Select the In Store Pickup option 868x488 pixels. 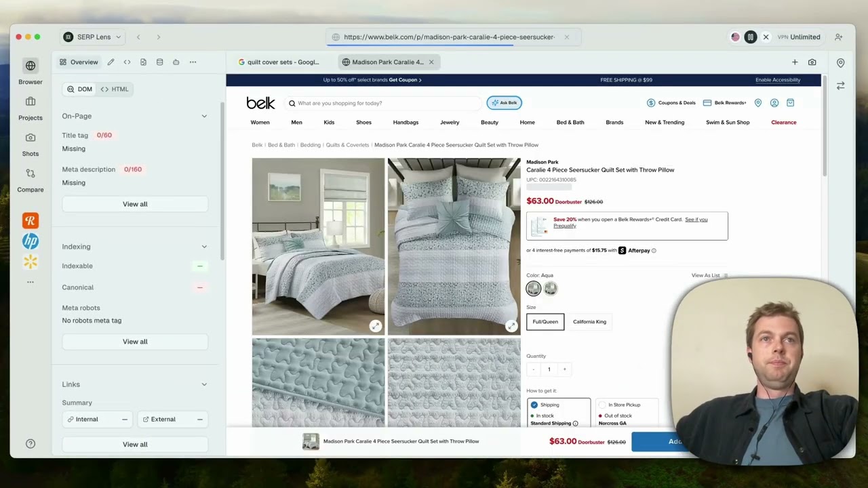(x=627, y=413)
